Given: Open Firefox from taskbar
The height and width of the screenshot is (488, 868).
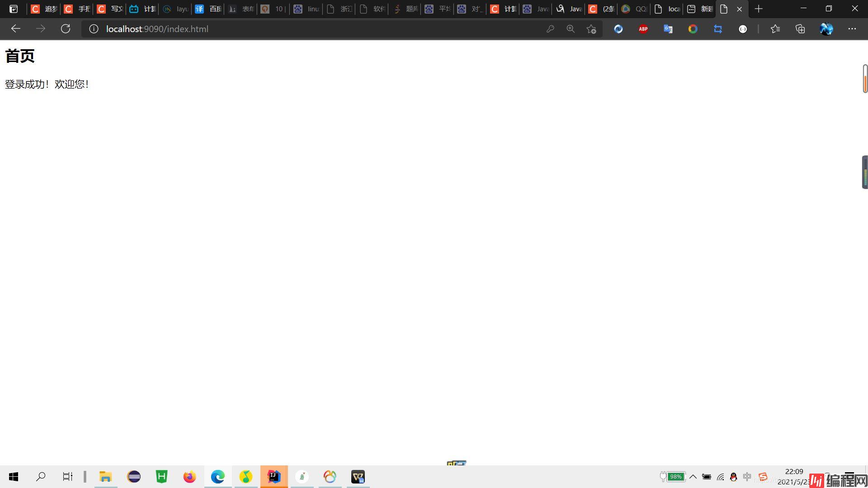Looking at the screenshot, I should point(190,477).
